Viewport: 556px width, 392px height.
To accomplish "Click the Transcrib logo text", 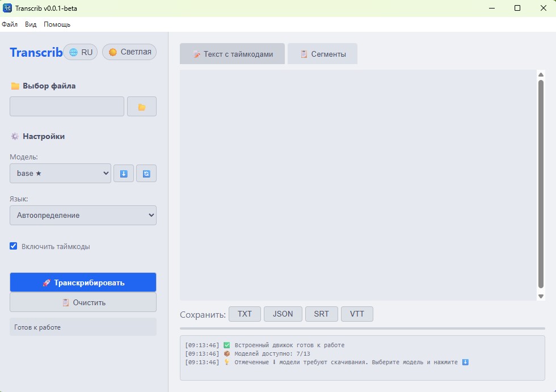I will tap(36, 52).
